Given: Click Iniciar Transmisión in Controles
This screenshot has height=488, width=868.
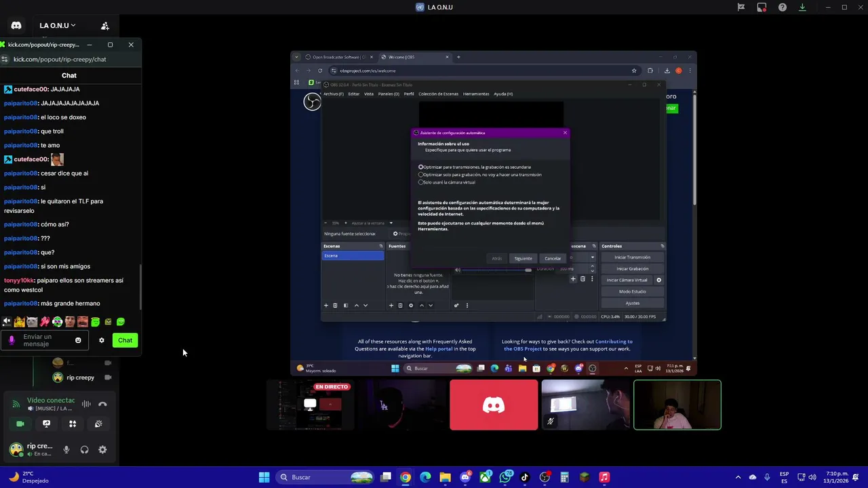Looking at the screenshot, I should (x=632, y=258).
